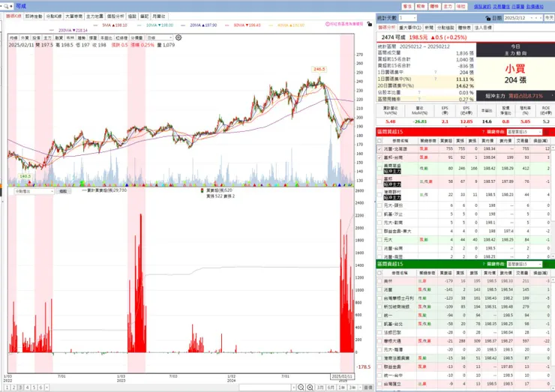
Task: Open the 統計天數 dropdown
Action: point(407,18)
